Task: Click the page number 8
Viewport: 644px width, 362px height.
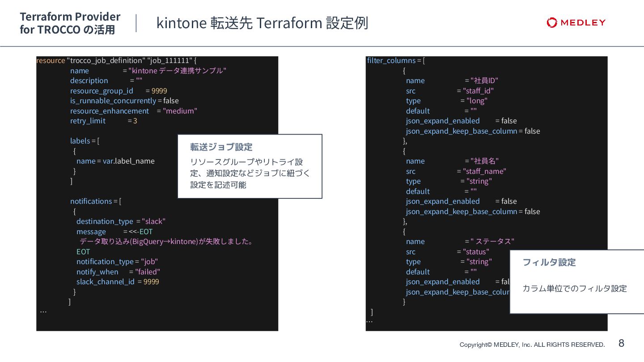Action: (x=621, y=343)
